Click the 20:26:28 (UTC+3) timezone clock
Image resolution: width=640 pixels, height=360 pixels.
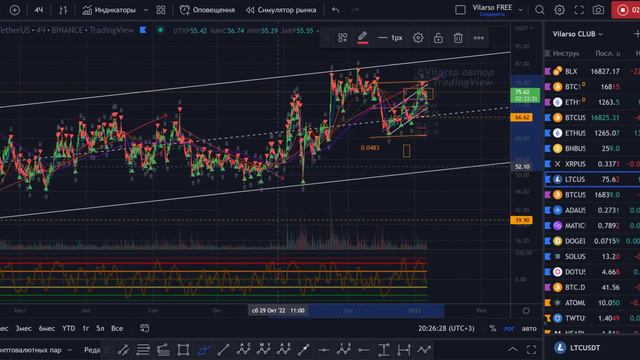point(446,328)
